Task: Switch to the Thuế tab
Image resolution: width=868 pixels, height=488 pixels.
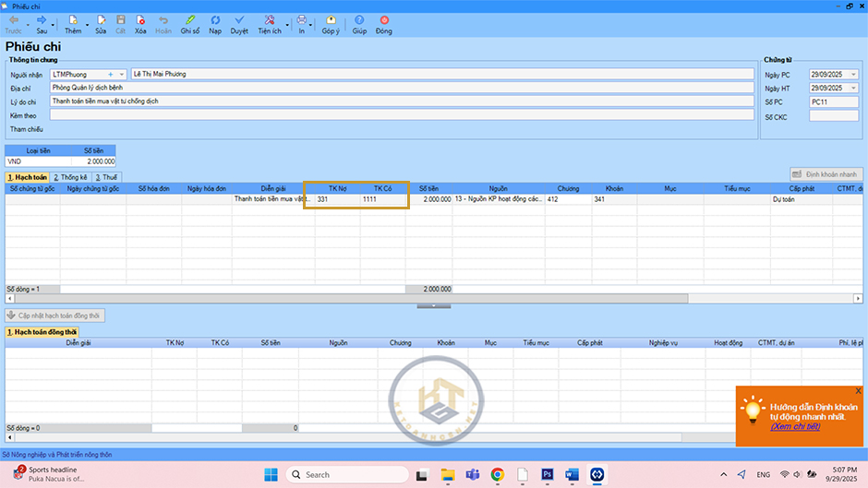Action: 106,177
